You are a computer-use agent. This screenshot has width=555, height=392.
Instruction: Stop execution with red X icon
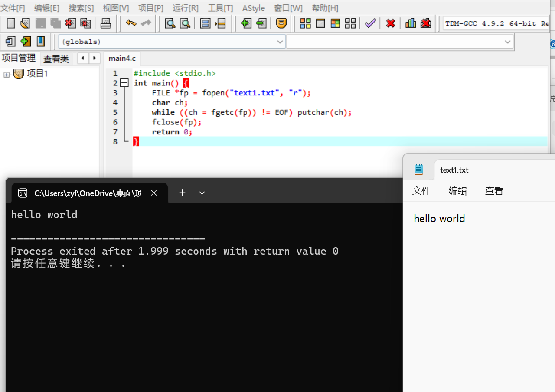coord(391,23)
